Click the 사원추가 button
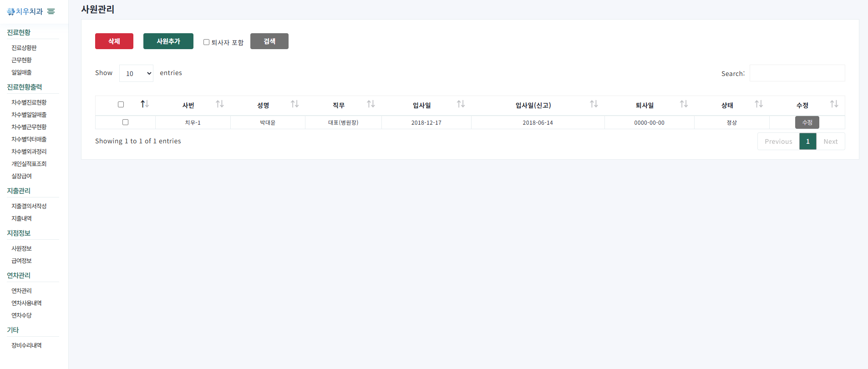The width and height of the screenshot is (868, 369). [x=168, y=41]
